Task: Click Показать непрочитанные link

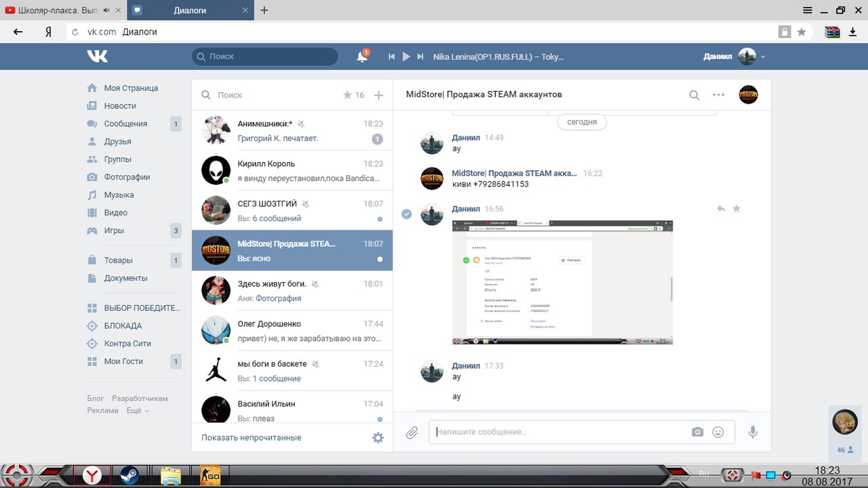Action: tap(252, 438)
